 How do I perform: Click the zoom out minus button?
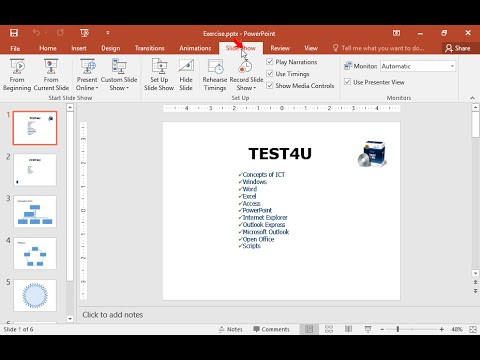point(382,329)
